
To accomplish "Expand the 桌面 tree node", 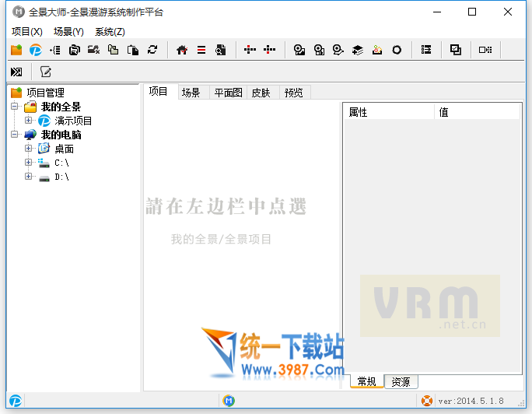I will (x=29, y=149).
